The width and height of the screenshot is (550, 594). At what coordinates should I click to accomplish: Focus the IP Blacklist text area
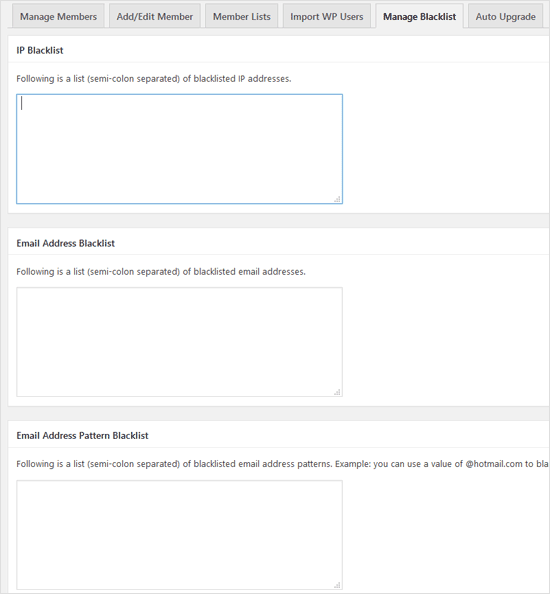(179, 149)
